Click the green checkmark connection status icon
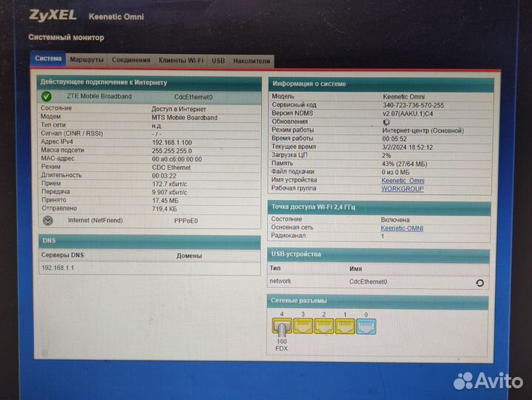532x400 pixels. [47, 96]
